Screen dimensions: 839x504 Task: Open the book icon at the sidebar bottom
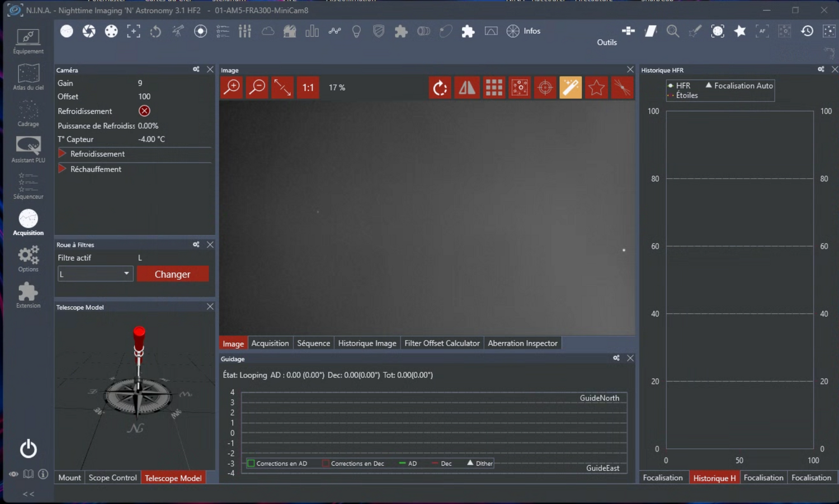pyautogui.click(x=28, y=474)
